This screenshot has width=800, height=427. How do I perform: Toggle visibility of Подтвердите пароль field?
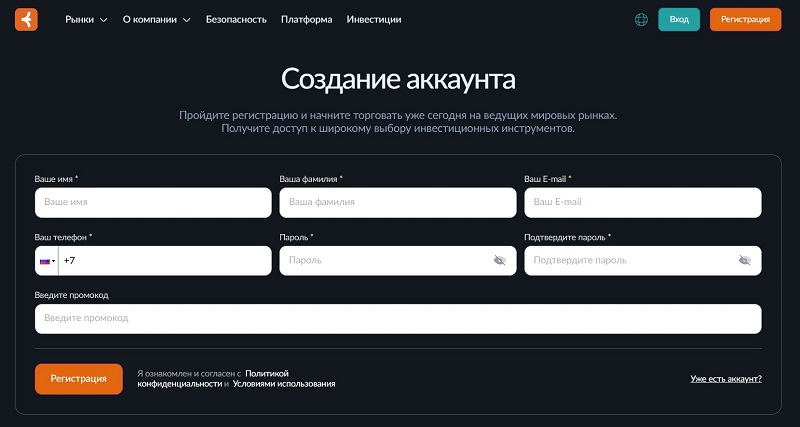(x=744, y=260)
